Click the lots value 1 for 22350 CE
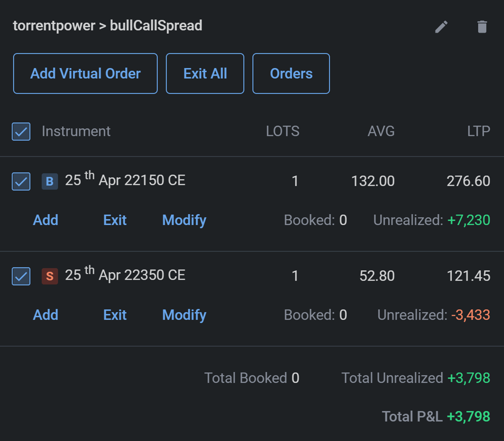Screen dimensions: 504x441 click(x=295, y=276)
